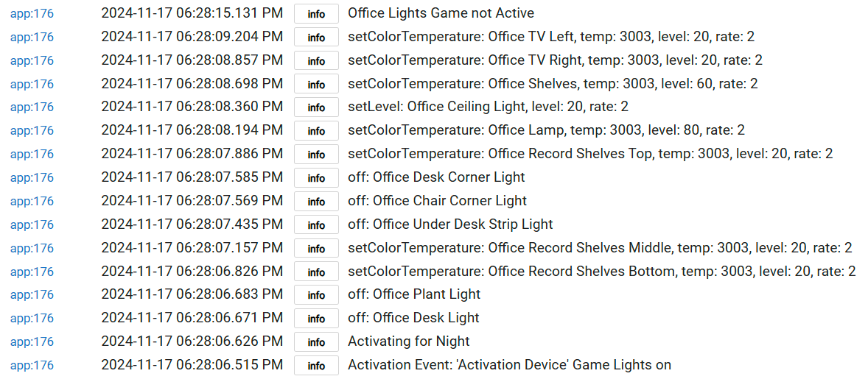
Task: Select the setLevel Office Ceiling Light message text
Action: [488, 107]
